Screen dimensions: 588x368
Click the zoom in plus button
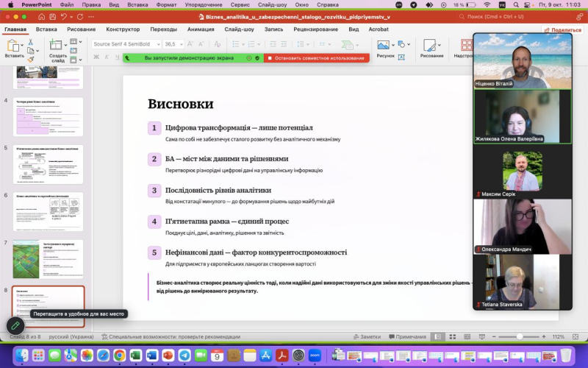[544, 337]
